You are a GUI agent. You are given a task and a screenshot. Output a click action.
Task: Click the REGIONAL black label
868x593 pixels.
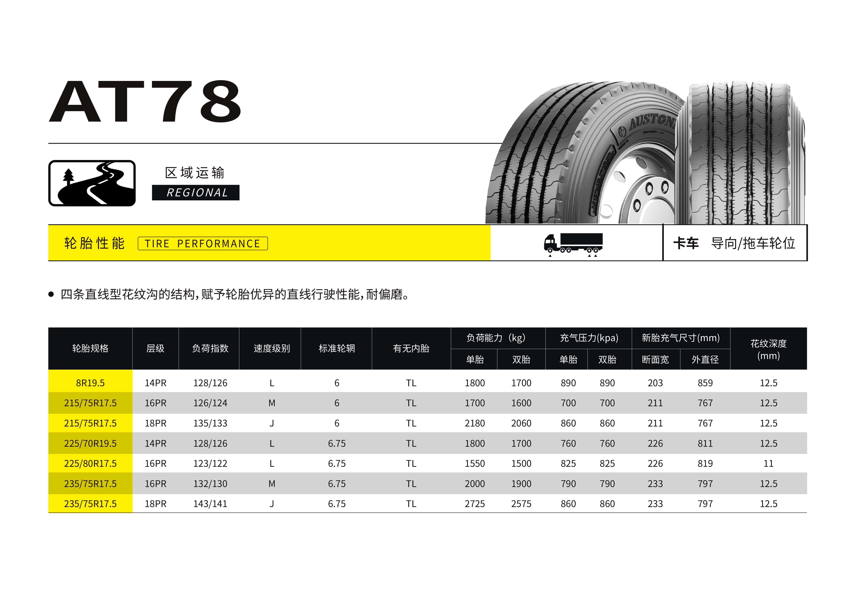tap(195, 193)
